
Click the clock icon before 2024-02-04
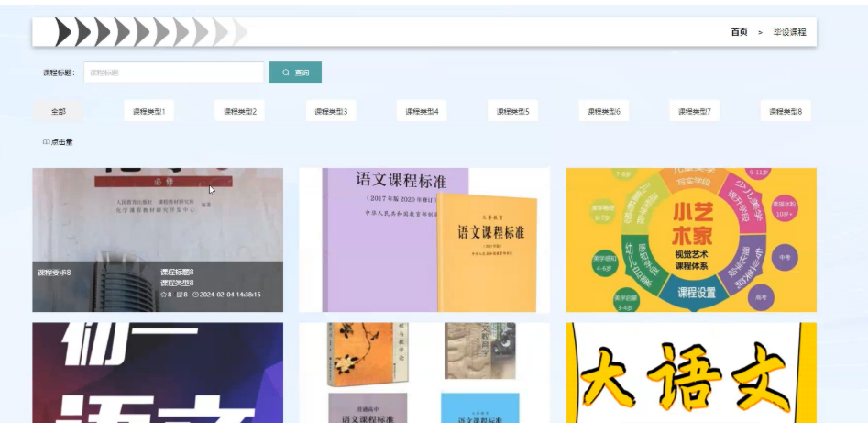(195, 295)
